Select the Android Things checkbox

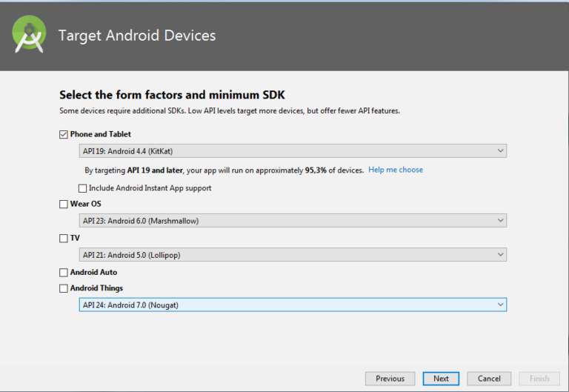63,288
